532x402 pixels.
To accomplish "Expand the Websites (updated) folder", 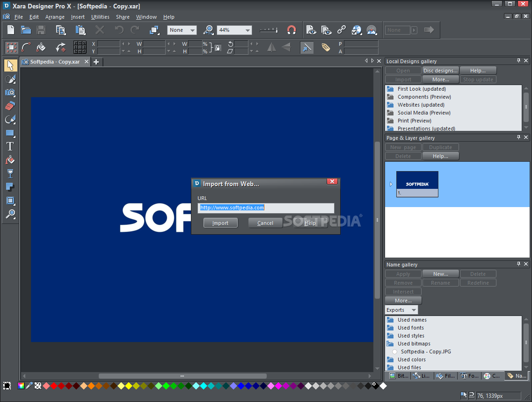I will coord(391,105).
